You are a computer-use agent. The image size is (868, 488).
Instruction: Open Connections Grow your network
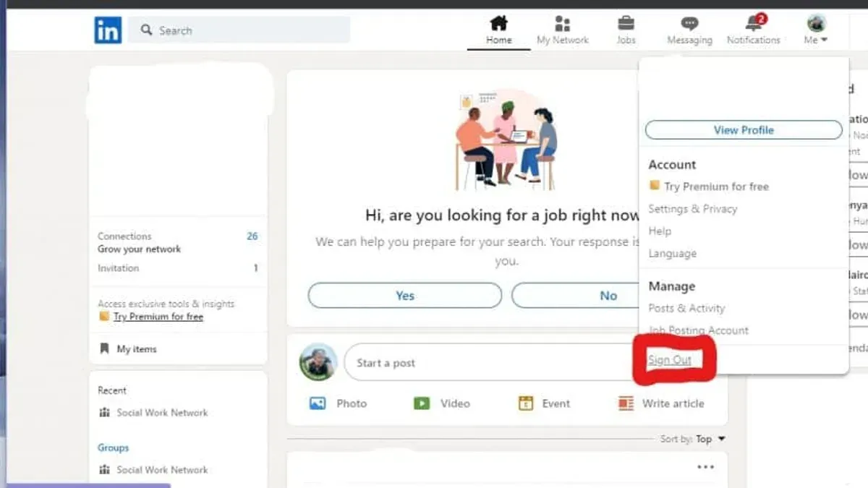140,243
